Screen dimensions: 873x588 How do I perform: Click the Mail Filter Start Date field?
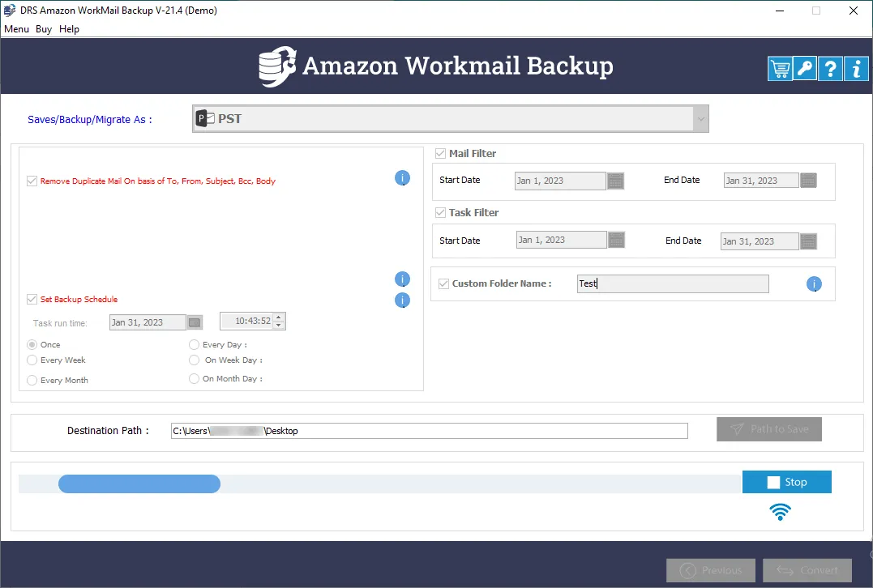tap(560, 181)
